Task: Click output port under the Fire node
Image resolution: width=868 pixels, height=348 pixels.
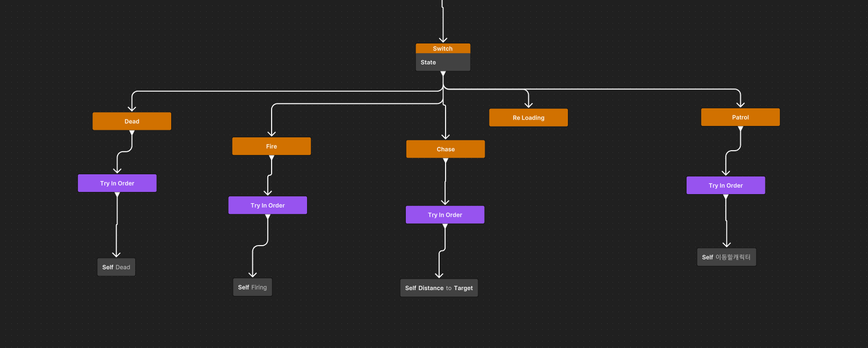Action: (x=271, y=158)
